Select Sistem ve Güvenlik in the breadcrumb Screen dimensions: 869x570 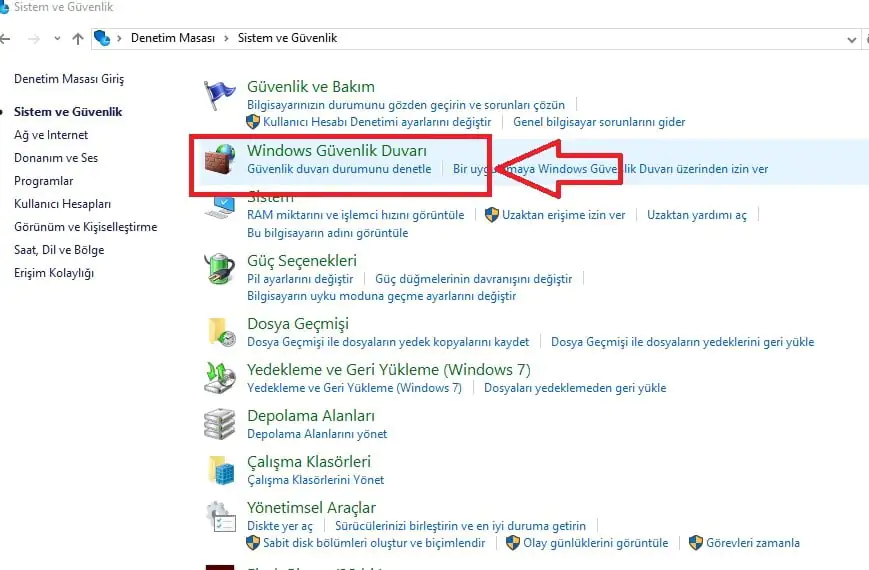288,38
